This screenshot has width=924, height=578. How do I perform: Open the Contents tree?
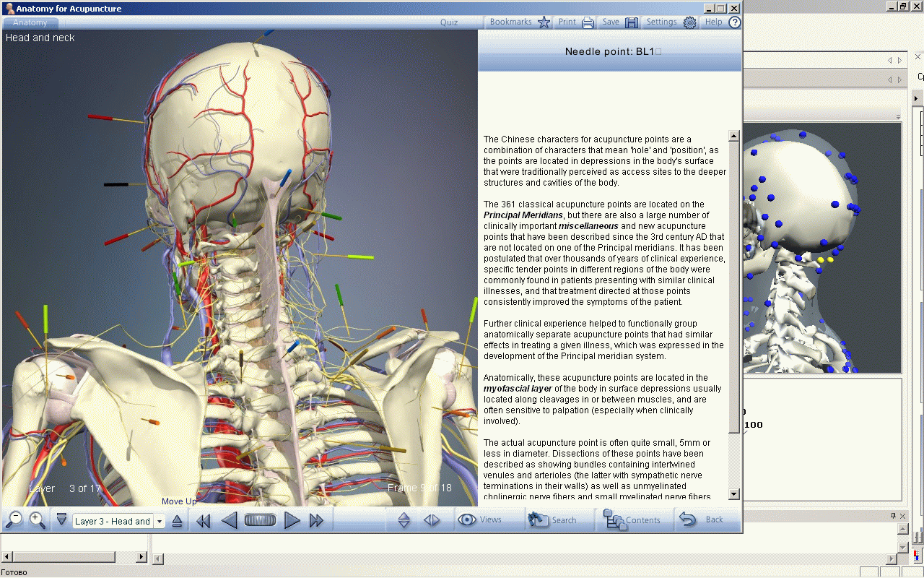pos(632,520)
